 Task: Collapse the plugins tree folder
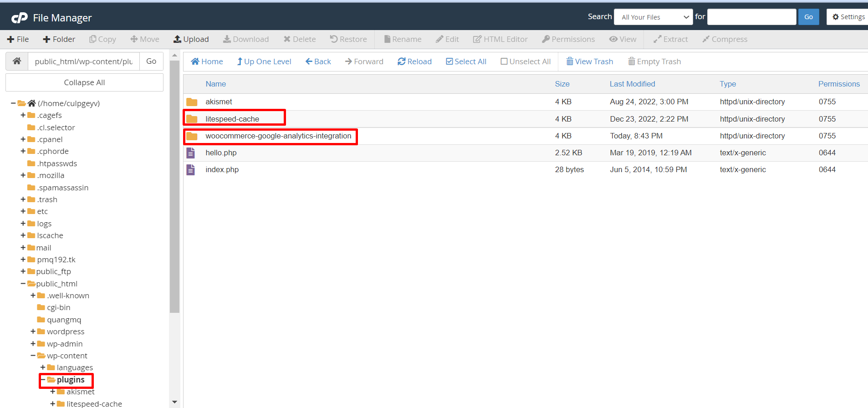(43, 380)
